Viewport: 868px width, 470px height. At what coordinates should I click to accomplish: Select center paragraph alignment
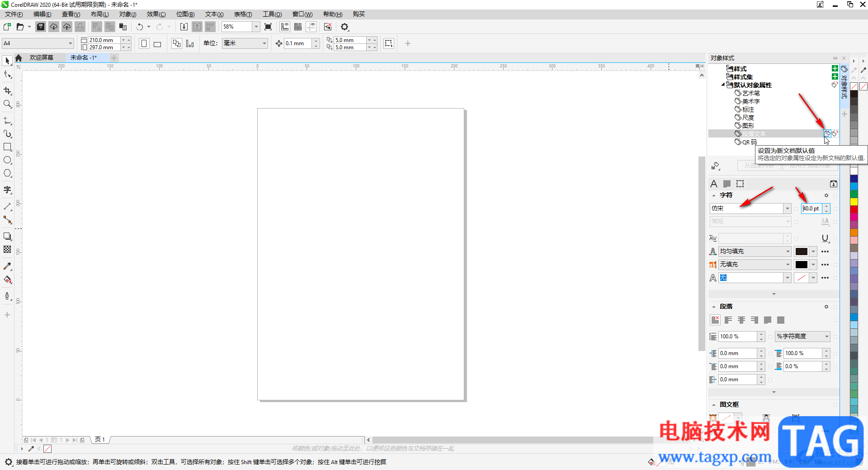pos(741,320)
